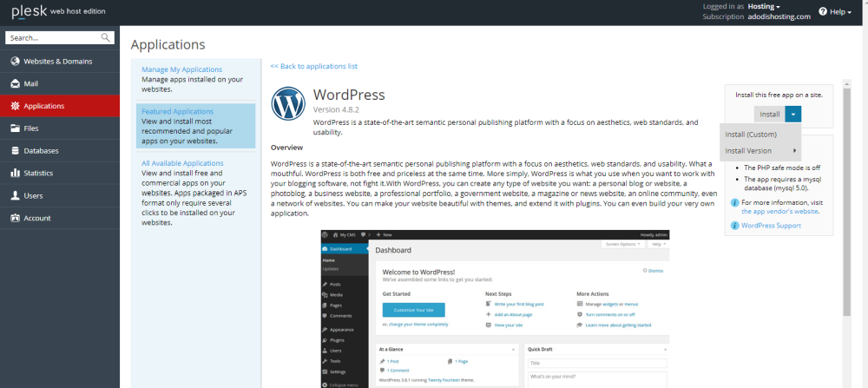Open the WordPress Support link
This screenshot has width=868, height=388.
coord(771,226)
